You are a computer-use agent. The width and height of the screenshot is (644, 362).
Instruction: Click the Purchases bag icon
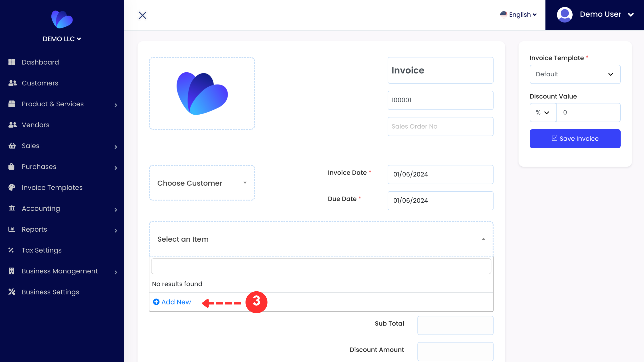coord(12,167)
